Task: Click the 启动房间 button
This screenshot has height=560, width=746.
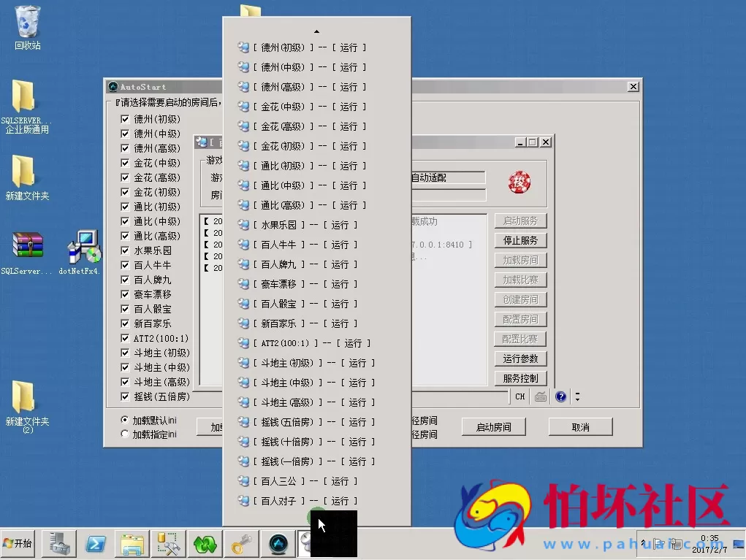Action: (x=493, y=427)
